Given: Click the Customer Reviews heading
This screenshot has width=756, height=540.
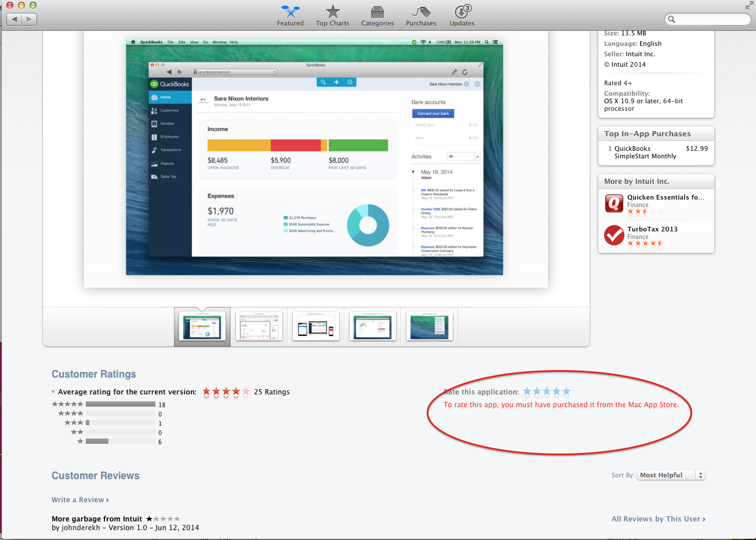Looking at the screenshot, I should [96, 476].
